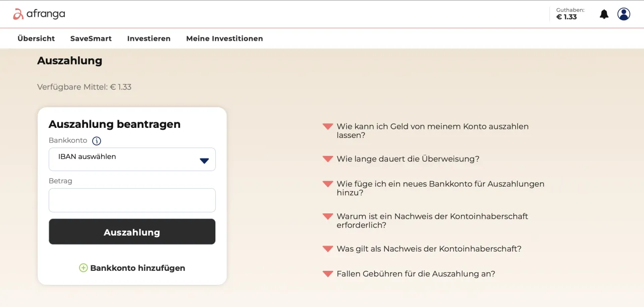Click the afranga logo
This screenshot has width=644, height=307.
(x=39, y=14)
